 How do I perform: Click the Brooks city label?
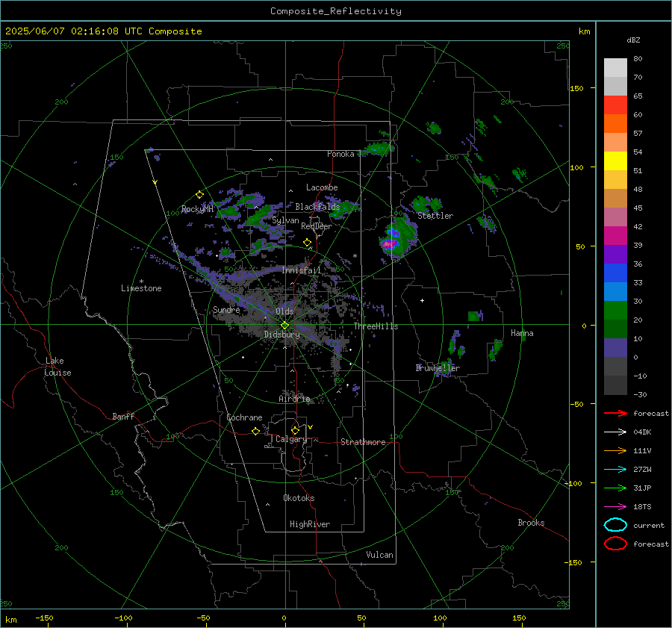pos(531,523)
